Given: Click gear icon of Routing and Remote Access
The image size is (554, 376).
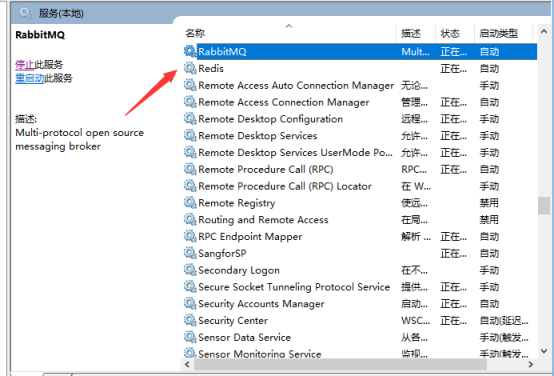Looking at the screenshot, I should 190,219.
